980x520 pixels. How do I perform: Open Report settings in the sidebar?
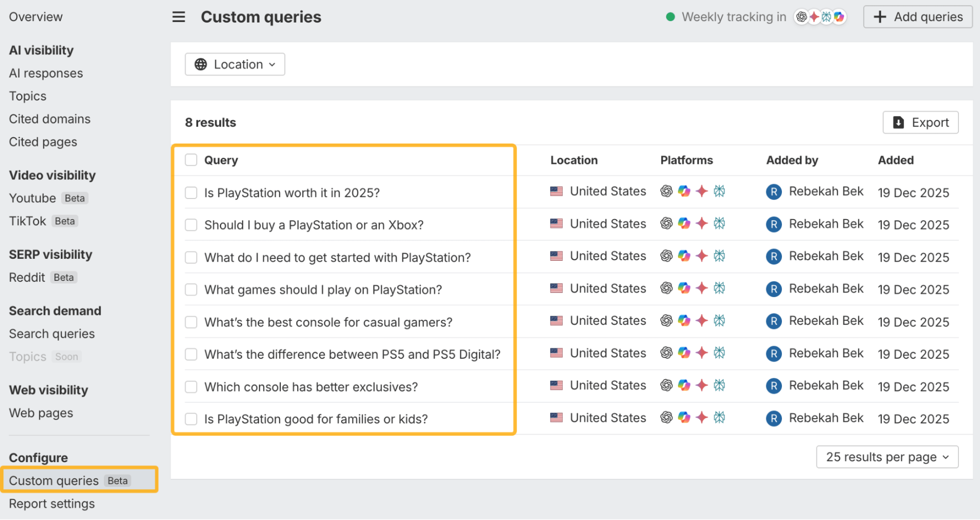(52, 504)
